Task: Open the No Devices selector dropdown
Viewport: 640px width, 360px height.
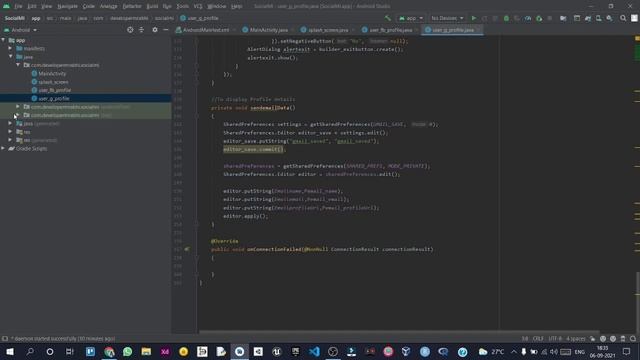Action: click(447, 18)
